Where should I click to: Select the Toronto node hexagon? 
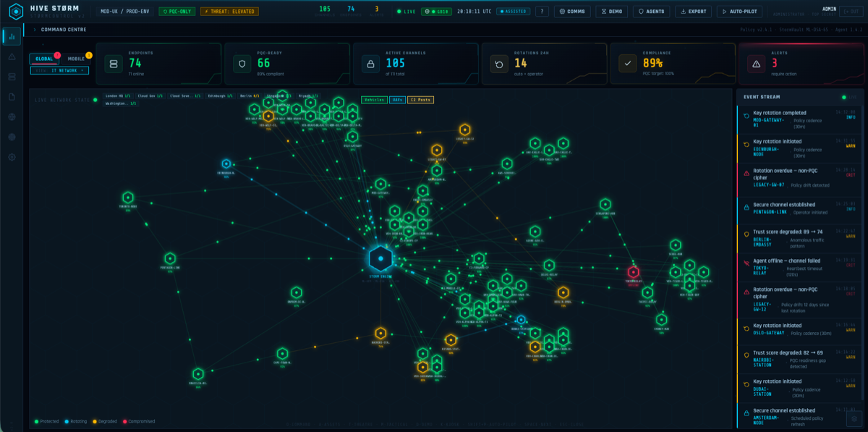coord(128,197)
